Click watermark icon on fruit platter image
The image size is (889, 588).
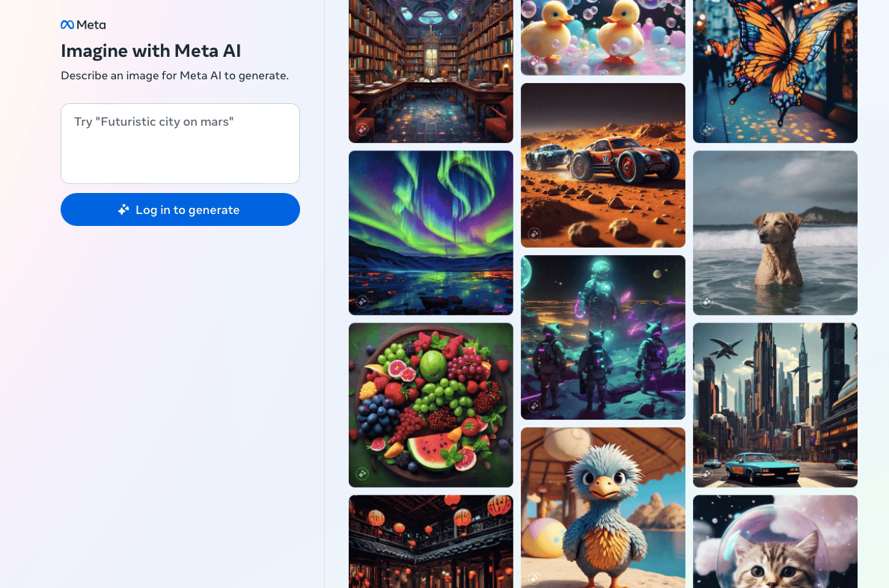point(362,474)
